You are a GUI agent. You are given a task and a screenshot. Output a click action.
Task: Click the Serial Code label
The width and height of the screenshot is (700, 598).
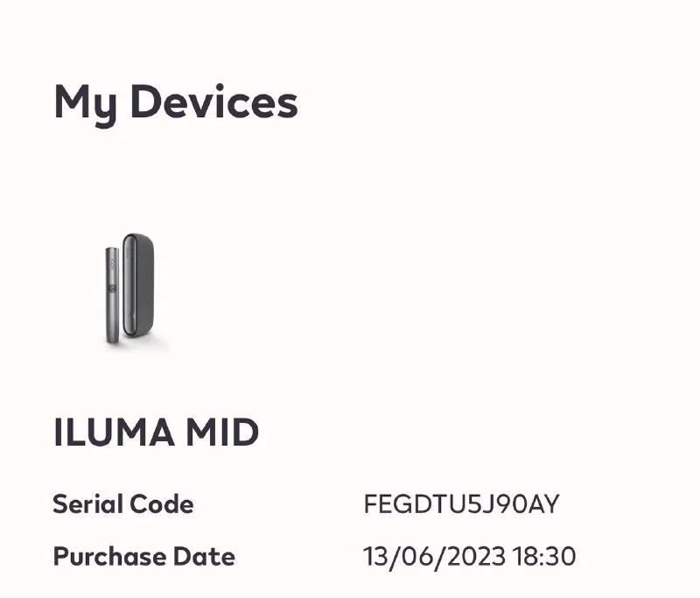[x=123, y=504]
